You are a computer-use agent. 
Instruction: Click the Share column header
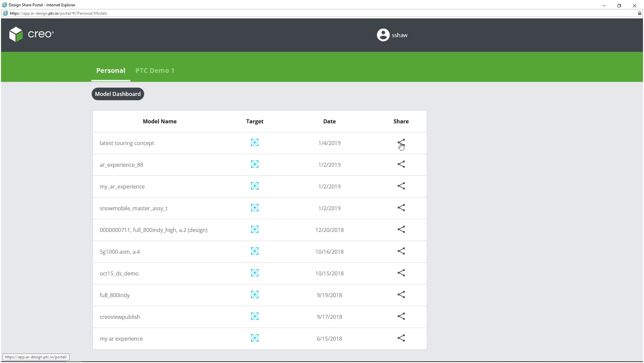[401, 121]
